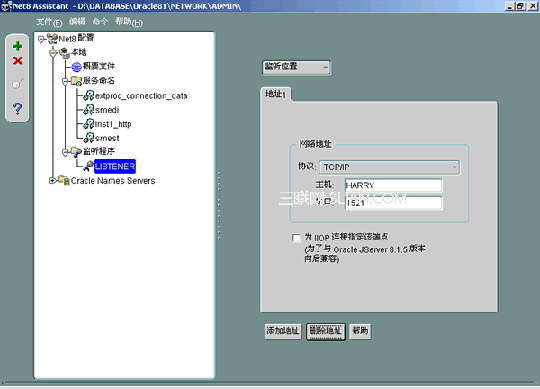Image resolution: width=540 pixels, height=389 pixels.
Task: Select the 监听程序 tree label
Action: click(x=99, y=151)
